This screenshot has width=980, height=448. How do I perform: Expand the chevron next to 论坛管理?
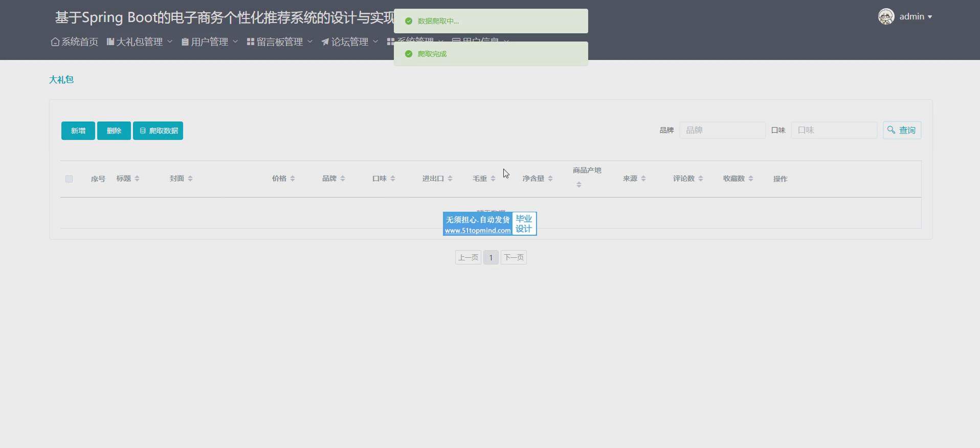coord(375,41)
